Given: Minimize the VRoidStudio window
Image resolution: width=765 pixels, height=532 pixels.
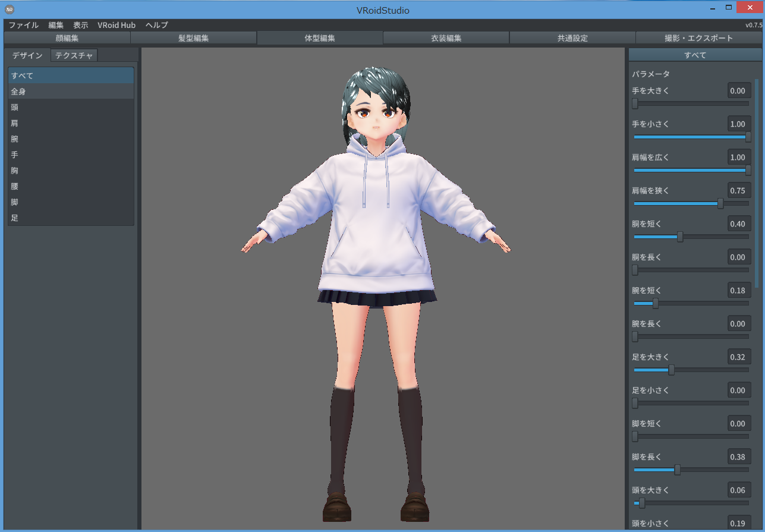Looking at the screenshot, I should point(713,8).
